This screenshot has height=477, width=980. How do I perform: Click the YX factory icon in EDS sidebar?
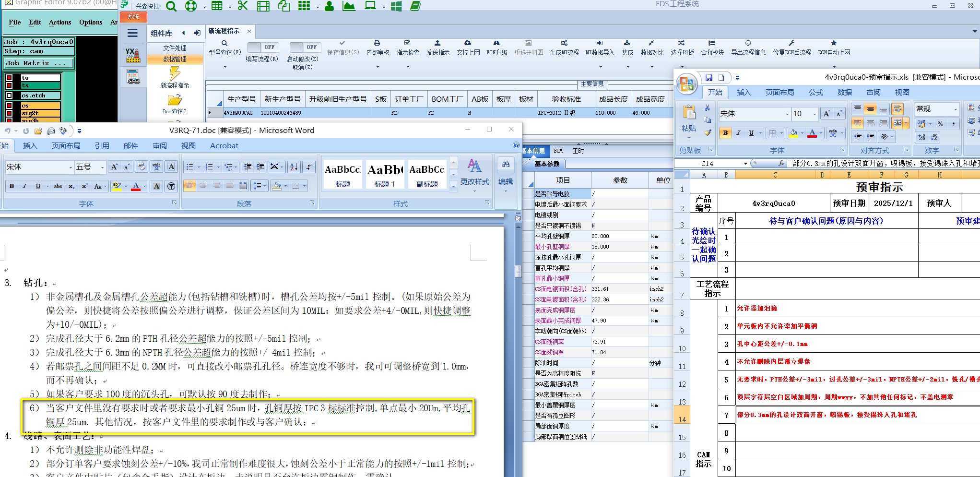[x=133, y=55]
